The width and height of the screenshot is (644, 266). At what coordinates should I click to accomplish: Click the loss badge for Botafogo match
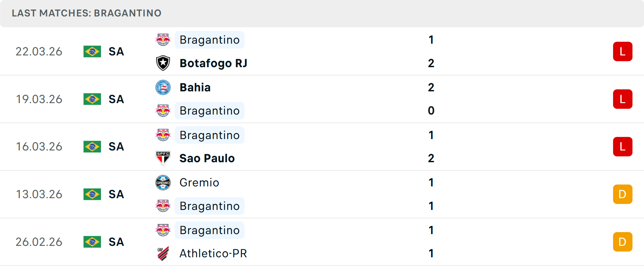tap(623, 51)
